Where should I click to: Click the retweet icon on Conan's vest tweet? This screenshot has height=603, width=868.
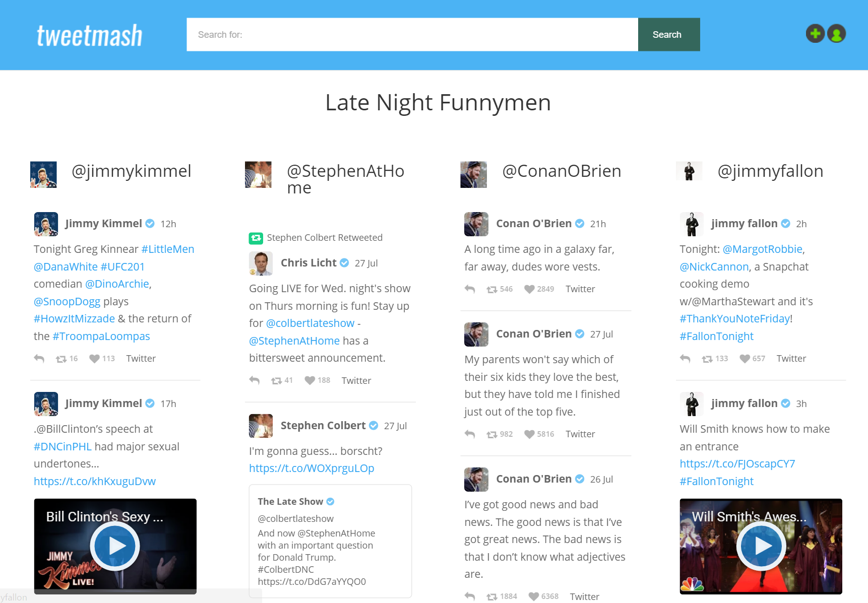pos(492,289)
